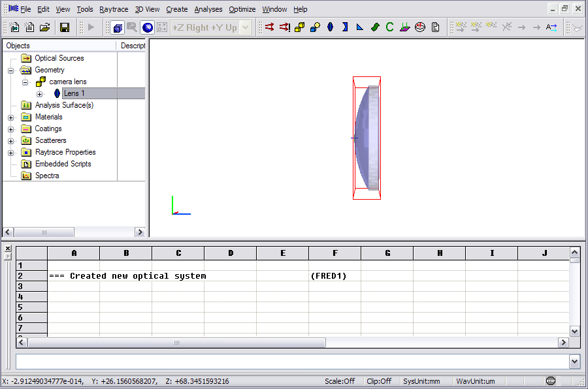
Task: Click the create prism triangle icon
Action: [x=359, y=27]
